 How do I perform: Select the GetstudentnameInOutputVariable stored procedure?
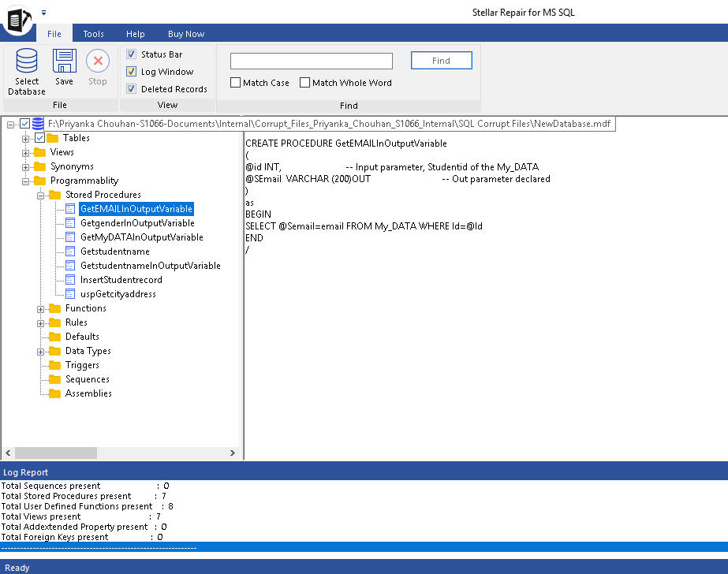pos(151,266)
